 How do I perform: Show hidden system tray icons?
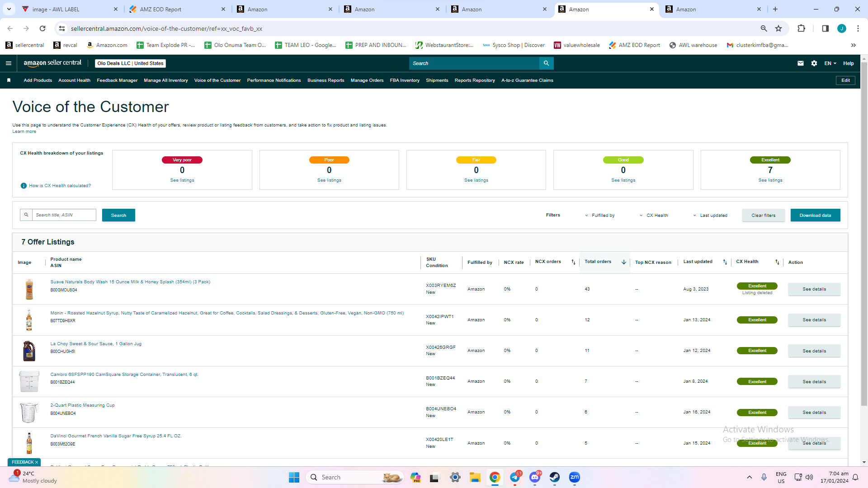click(x=750, y=477)
